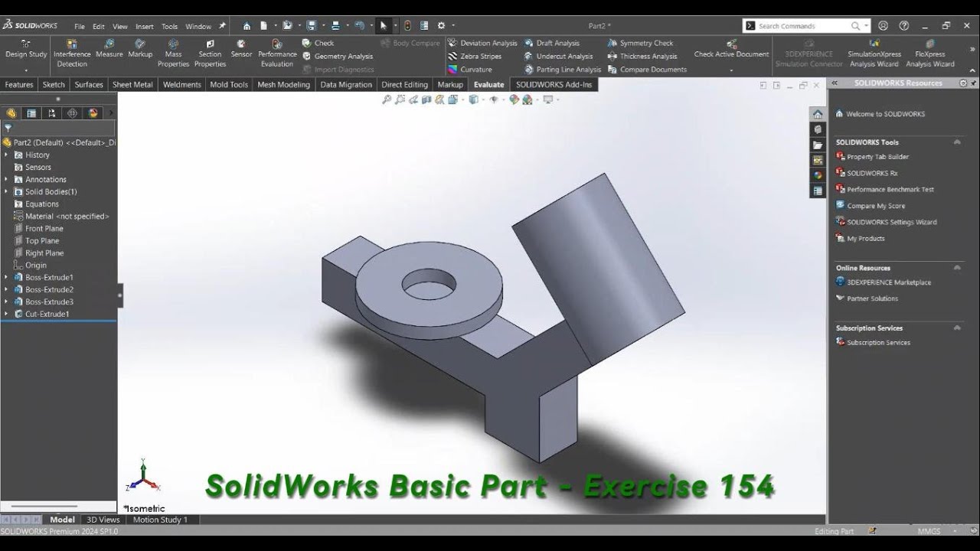The height and width of the screenshot is (551, 980).
Task: Collapse SOLIDWORKS Tools section
Action: click(957, 142)
